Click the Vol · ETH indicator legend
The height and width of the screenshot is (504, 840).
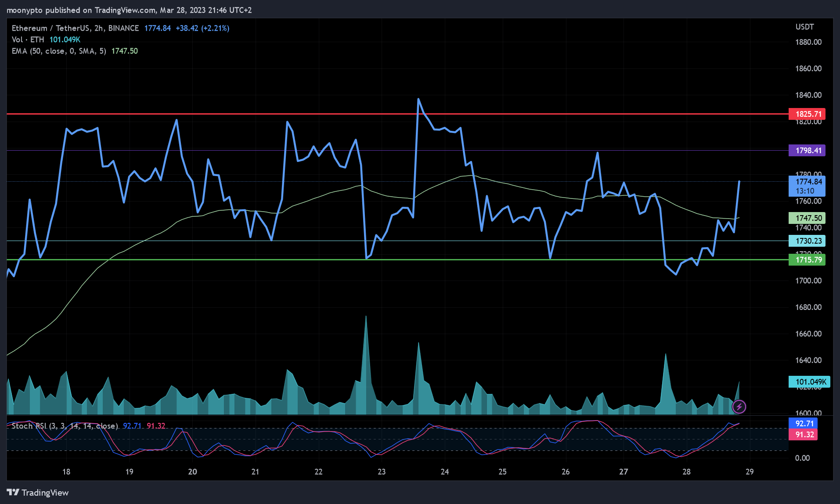pyautogui.click(x=28, y=40)
